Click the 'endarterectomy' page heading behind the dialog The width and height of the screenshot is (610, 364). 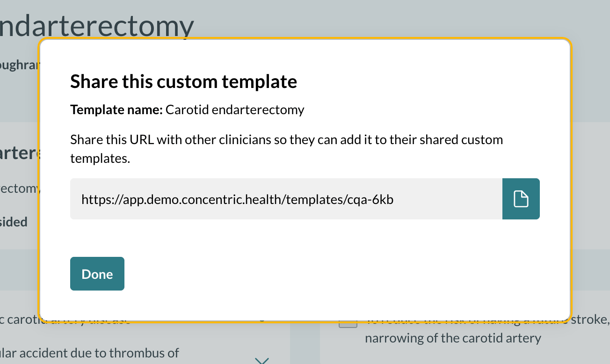96,26
